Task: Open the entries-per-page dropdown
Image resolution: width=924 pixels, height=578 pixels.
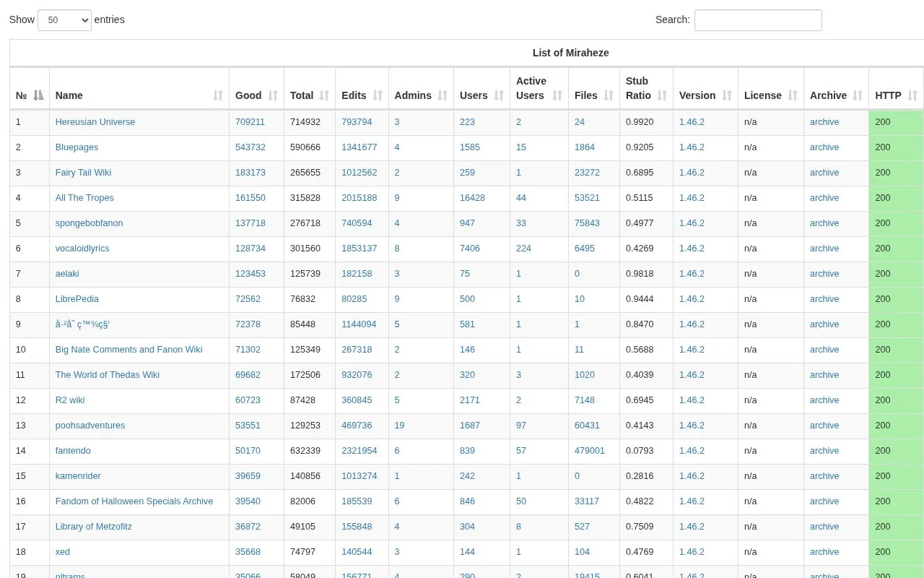Action: click(x=64, y=20)
